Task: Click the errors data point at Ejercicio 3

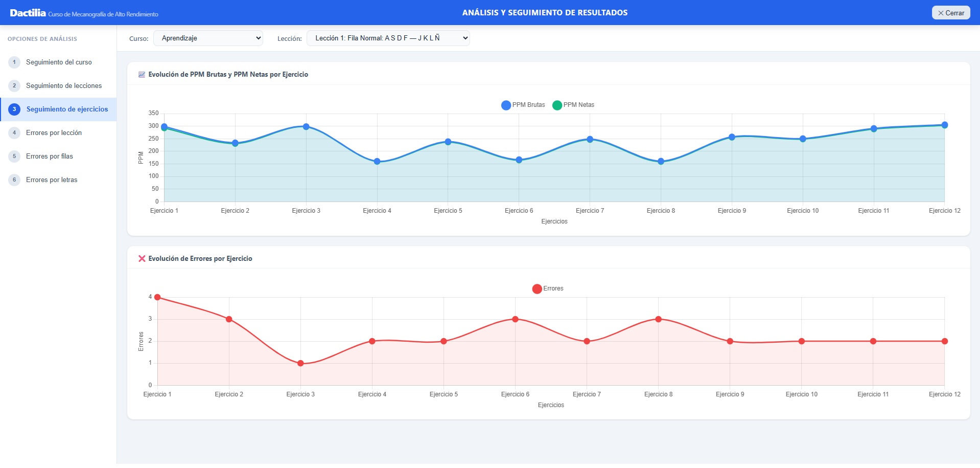Action: (x=300, y=363)
